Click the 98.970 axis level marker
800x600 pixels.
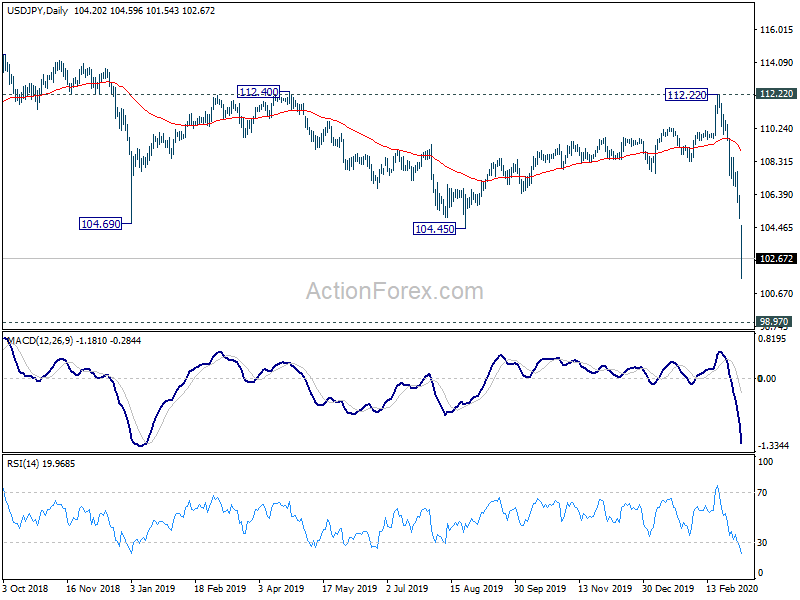tap(774, 321)
